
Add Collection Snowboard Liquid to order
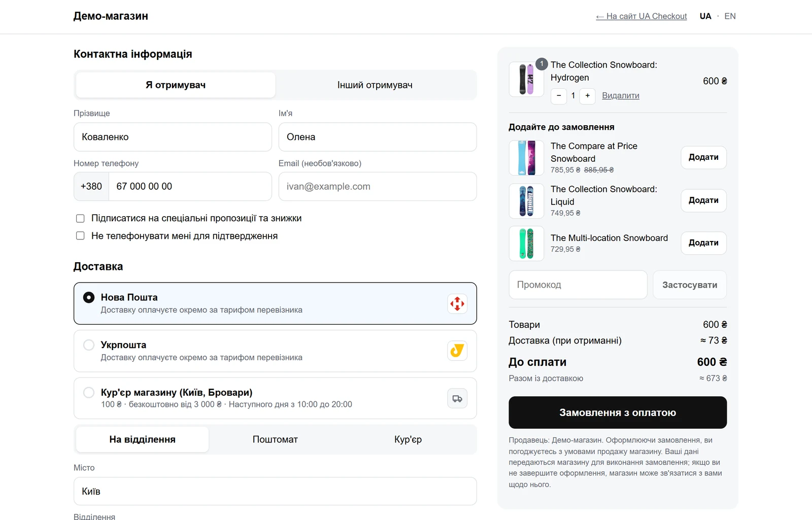[703, 200]
